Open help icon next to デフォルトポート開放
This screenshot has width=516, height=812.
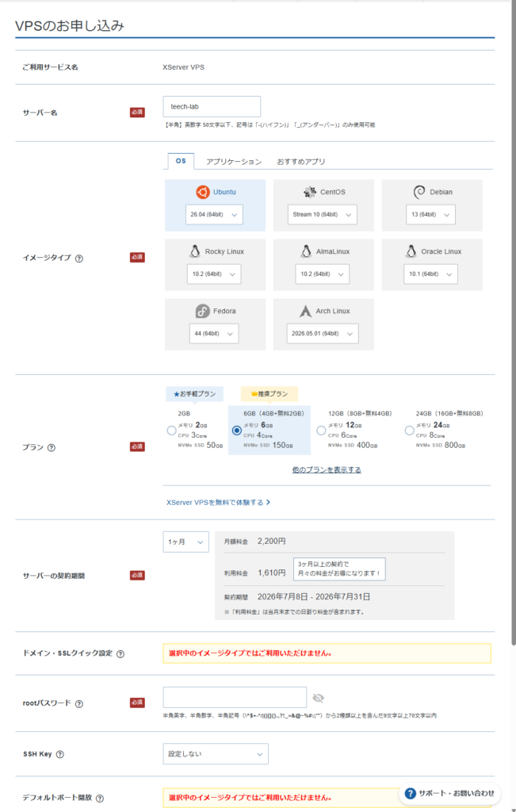point(100,799)
